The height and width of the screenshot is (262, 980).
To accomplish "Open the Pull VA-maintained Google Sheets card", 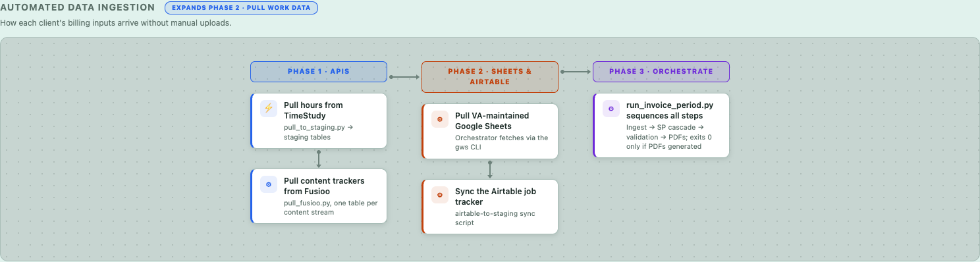I will click(x=490, y=131).
